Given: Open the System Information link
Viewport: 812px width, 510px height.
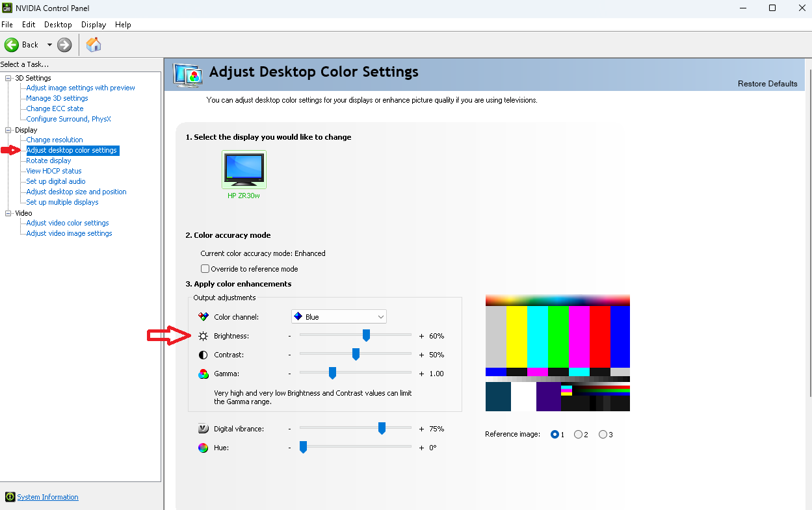Looking at the screenshot, I should [47, 497].
